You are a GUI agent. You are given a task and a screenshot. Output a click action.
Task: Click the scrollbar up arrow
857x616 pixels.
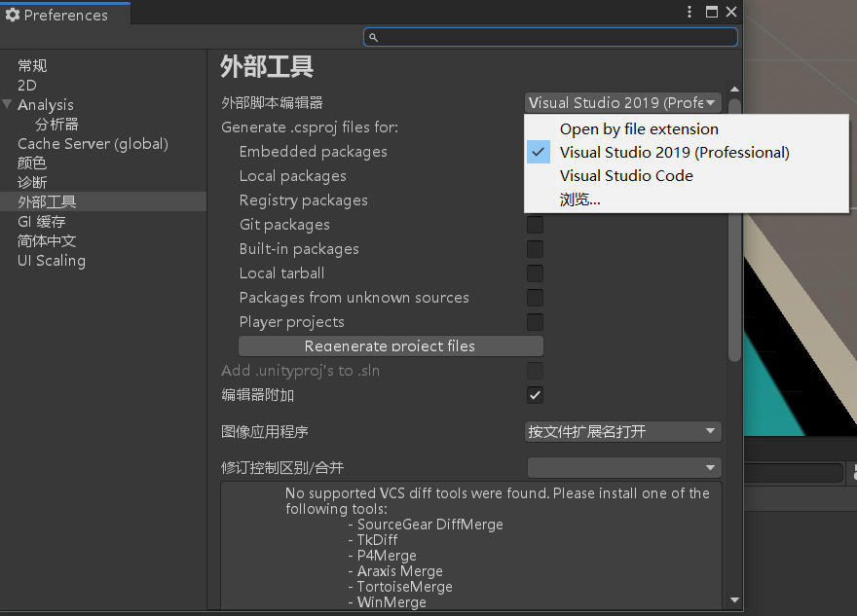(x=734, y=89)
